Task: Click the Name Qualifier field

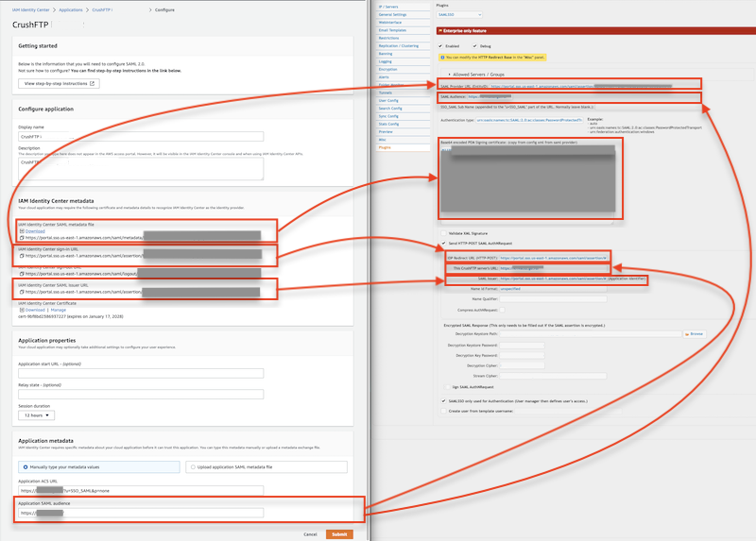Action: [553, 299]
